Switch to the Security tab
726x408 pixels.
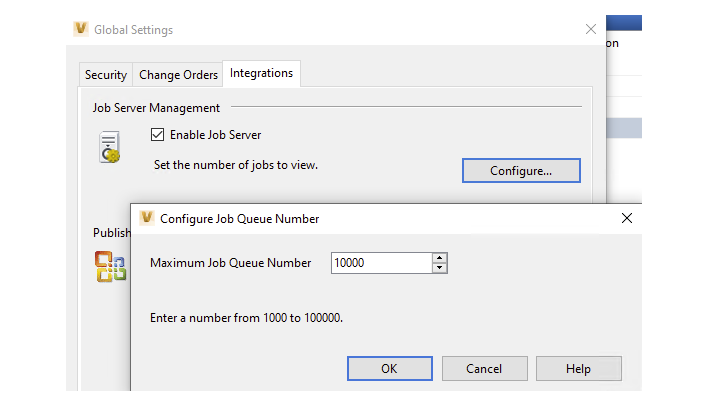click(x=106, y=75)
